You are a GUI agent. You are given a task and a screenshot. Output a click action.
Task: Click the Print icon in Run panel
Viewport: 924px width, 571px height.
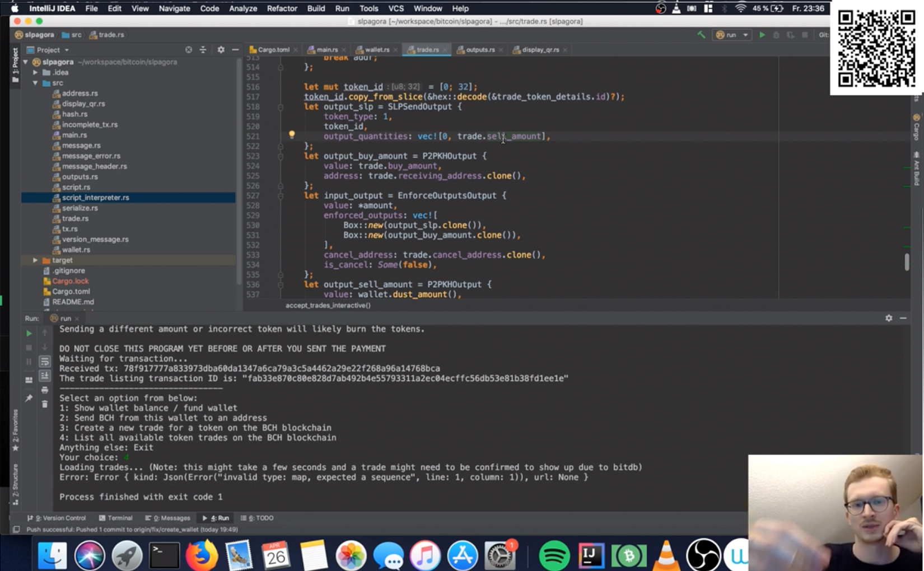point(45,390)
